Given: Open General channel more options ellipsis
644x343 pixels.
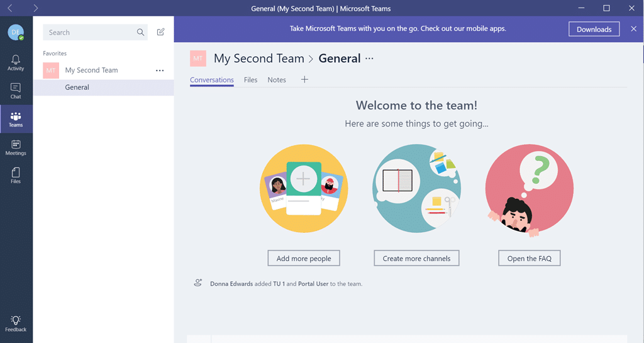Looking at the screenshot, I should tap(369, 59).
